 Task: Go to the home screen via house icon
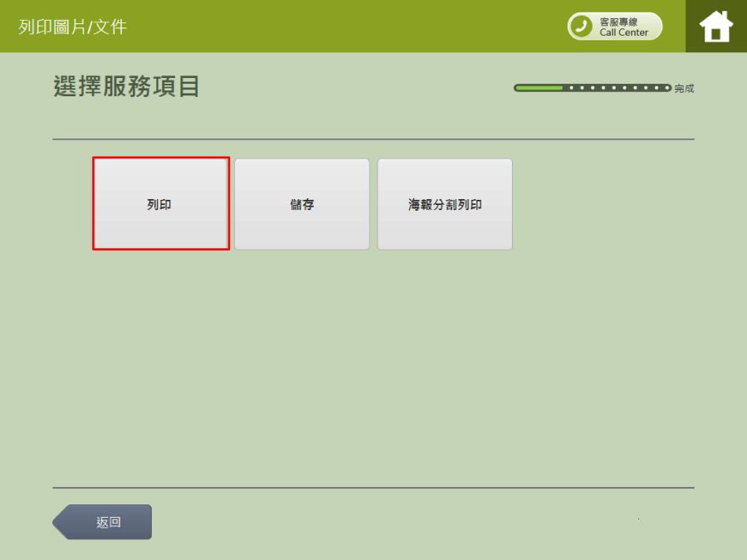(715, 27)
